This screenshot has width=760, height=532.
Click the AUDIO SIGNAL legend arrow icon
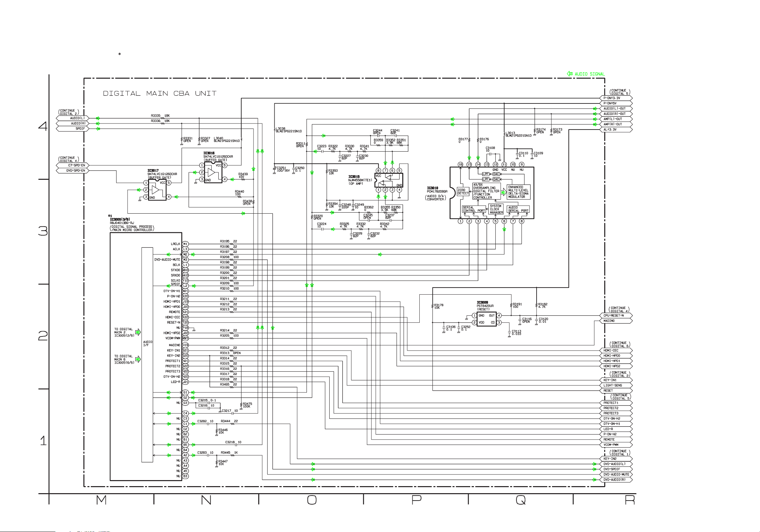click(569, 74)
